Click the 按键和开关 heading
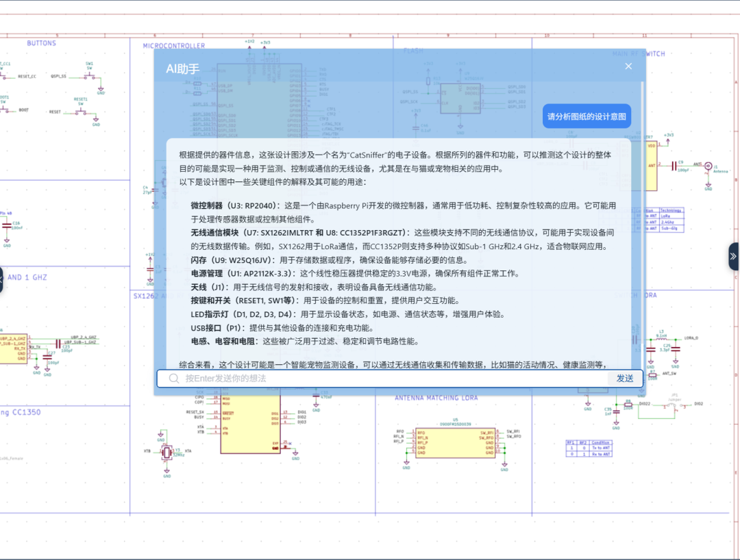Screen dimensions: 740x560 (245, 301)
